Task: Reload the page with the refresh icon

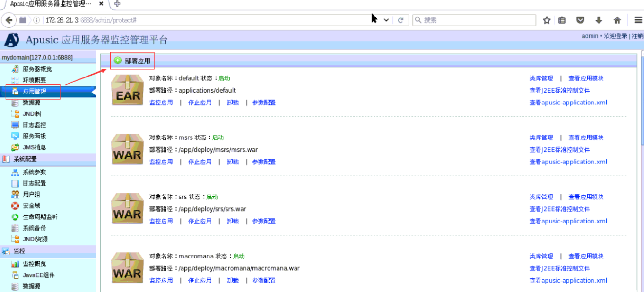Action: [400, 20]
